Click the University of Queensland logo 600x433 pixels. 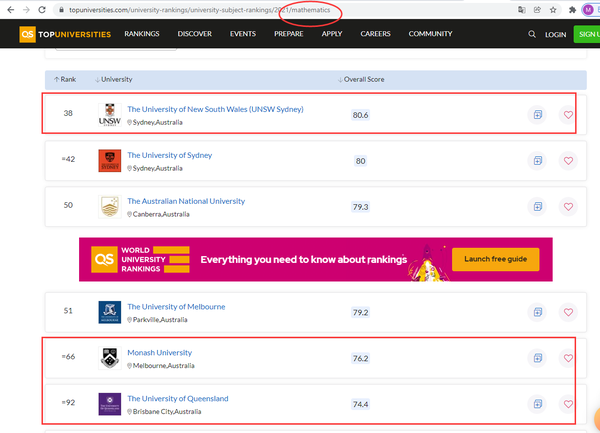tap(110, 404)
